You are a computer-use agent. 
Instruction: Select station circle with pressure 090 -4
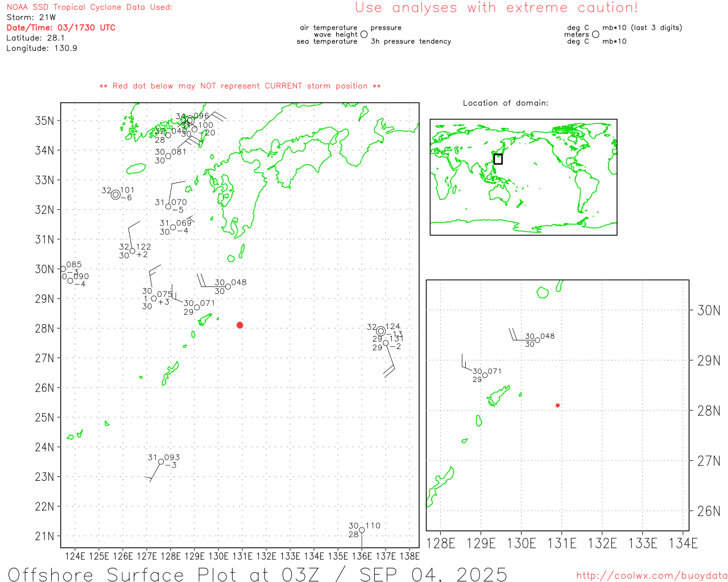point(71,280)
